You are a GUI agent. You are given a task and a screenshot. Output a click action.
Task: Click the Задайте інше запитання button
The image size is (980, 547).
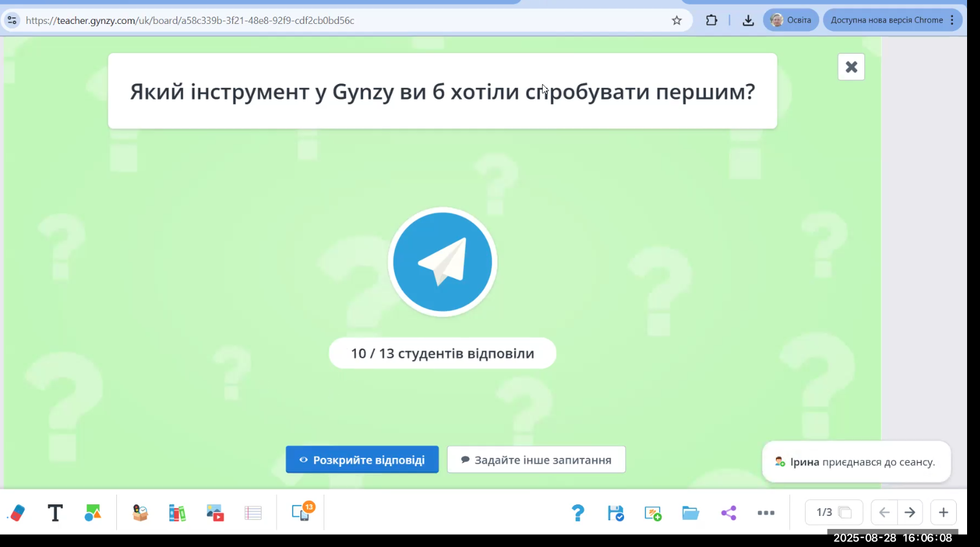tap(536, 460)
